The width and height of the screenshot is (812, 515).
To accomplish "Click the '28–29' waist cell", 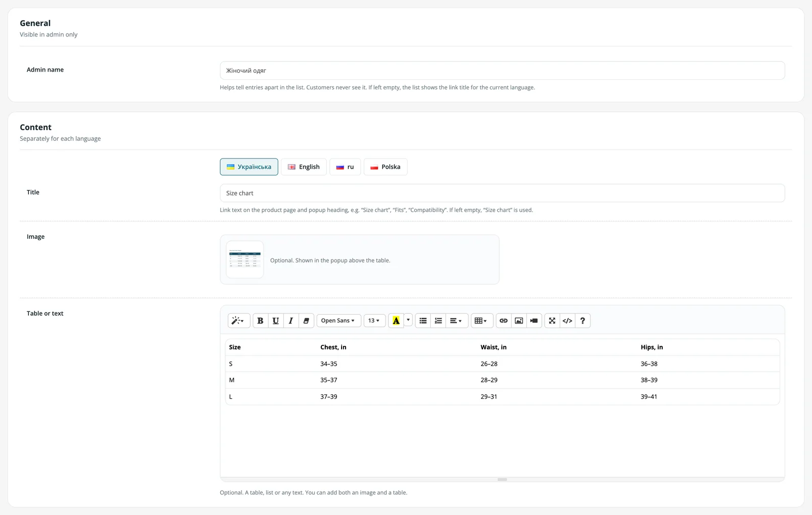I will (557, 380).
